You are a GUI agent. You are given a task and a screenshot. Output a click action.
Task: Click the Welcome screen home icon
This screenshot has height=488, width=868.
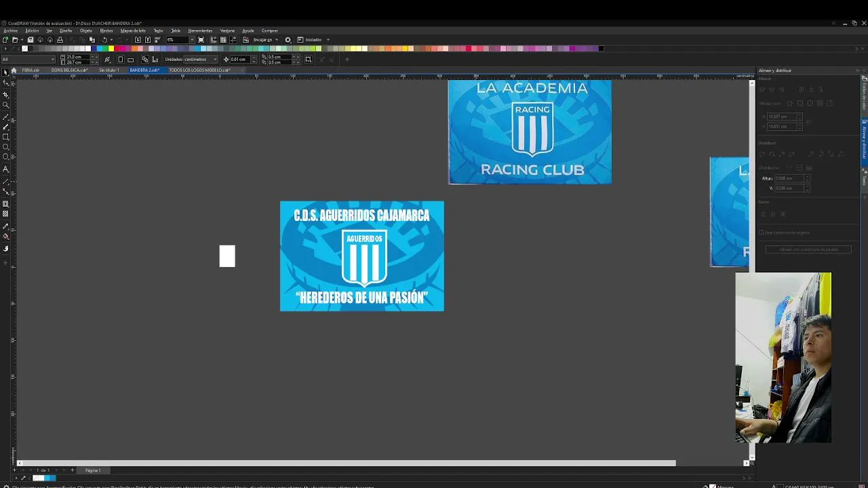(14, 70)
